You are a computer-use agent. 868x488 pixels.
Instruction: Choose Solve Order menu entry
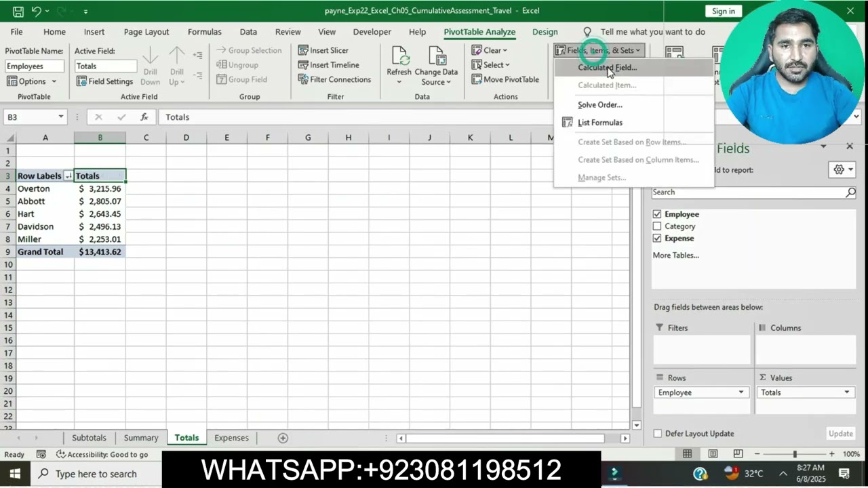pyautogui.click(x=599, y=105)
